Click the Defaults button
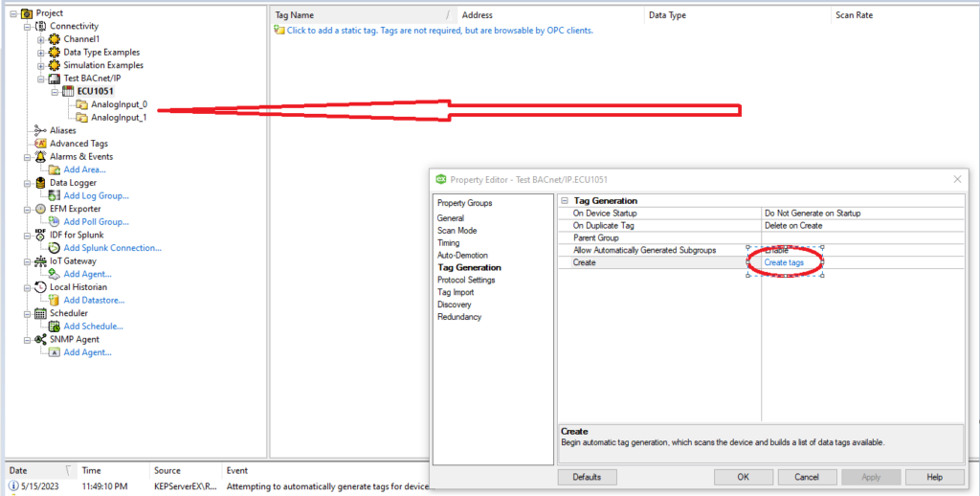Image resolution: width=980 pixels, height=496 pixels. coord(587,477)
